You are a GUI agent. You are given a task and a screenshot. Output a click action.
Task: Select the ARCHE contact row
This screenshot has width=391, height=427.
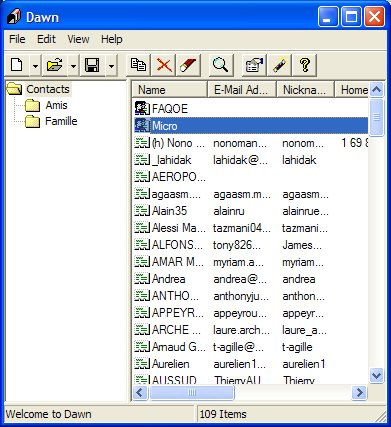pyautogui.click(x=251, y=330)
